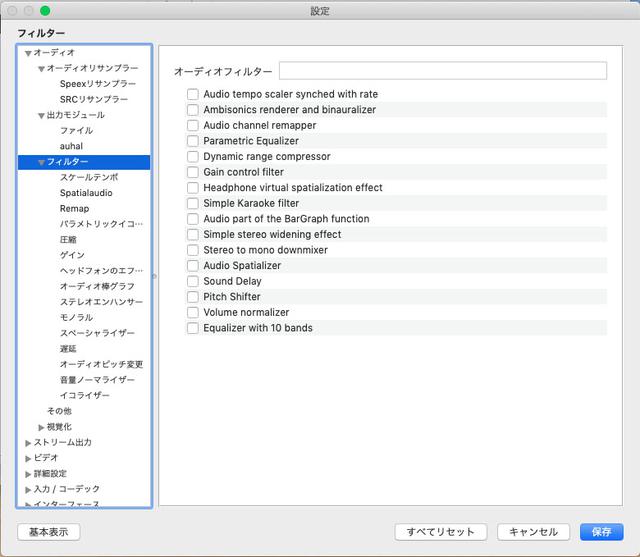Focus the オーディオフィルター text field
This screenshot has height=557, width=640.
pos(443,71)
